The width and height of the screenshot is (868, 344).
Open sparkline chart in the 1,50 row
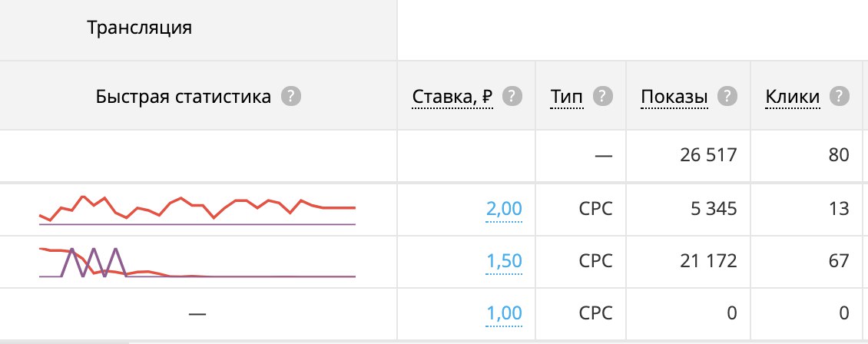[197, 263]
